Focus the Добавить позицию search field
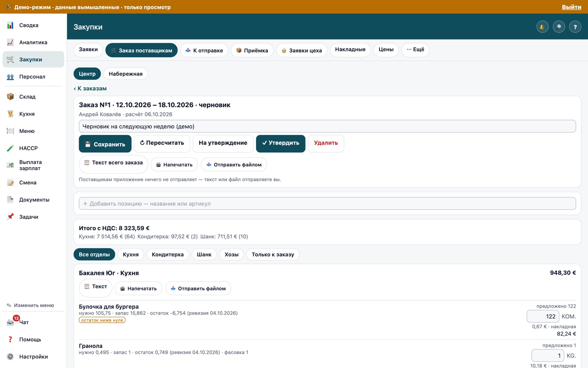 [327, 204]
